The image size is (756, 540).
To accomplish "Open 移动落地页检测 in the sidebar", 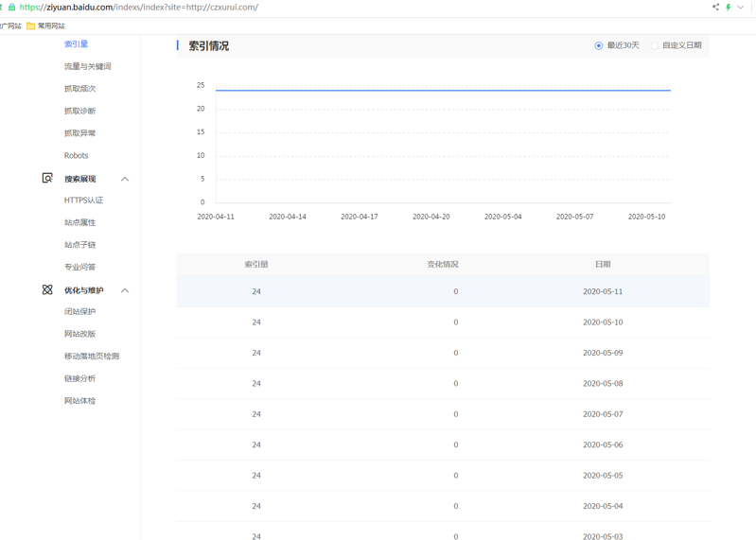I will [91, 356].
